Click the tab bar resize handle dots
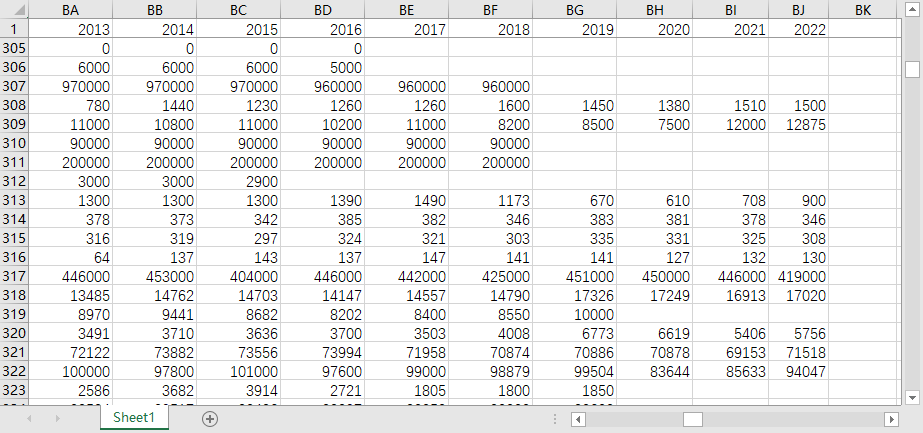 pyautogui.click(x=555, y=418)
